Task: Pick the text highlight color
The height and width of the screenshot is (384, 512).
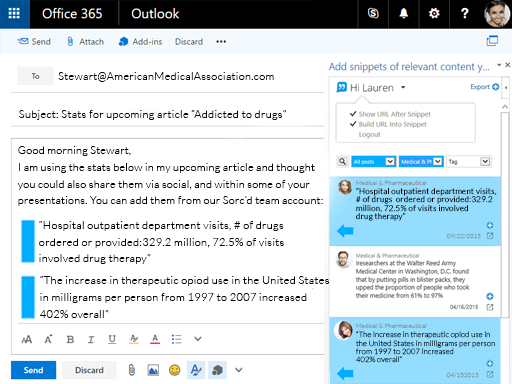Action: coord(134,339)
